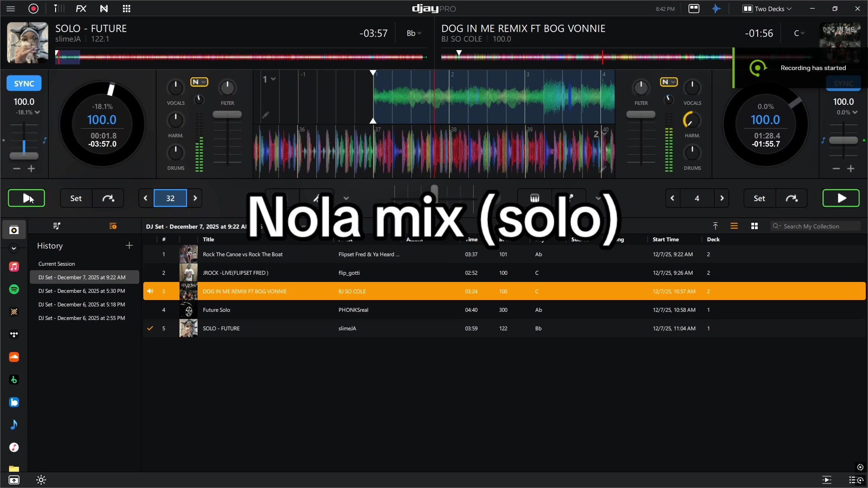Click the Search My Collection field

point(815,226)
